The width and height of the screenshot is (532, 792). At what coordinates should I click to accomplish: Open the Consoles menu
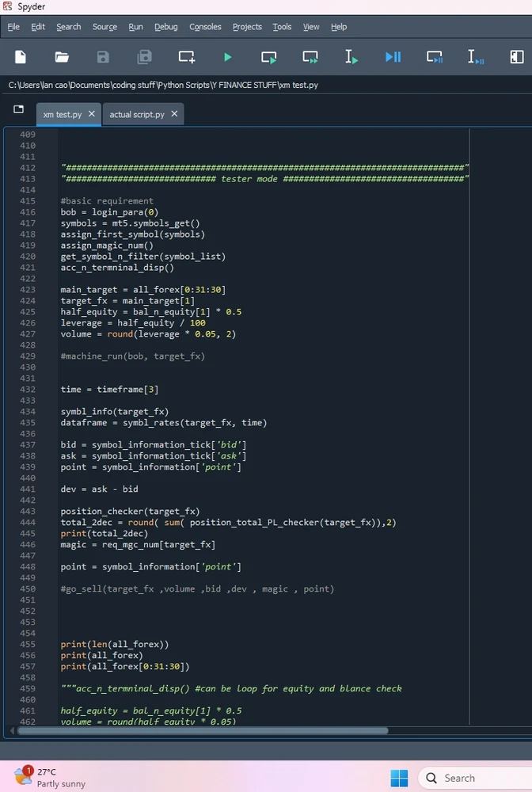pos(205,27)
